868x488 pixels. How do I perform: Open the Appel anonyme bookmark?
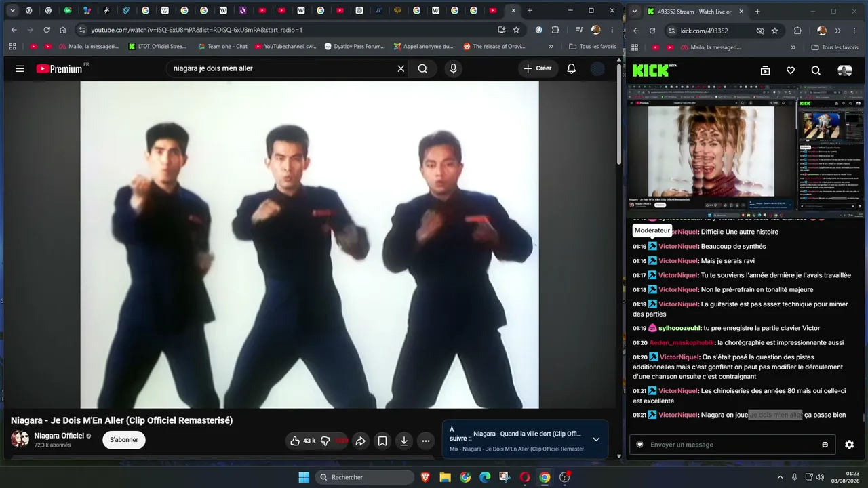(x=423, y=47)
